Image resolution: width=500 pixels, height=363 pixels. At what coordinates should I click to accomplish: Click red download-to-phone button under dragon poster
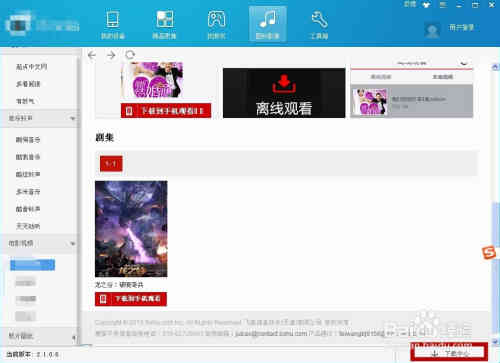[x=131, y=299]
